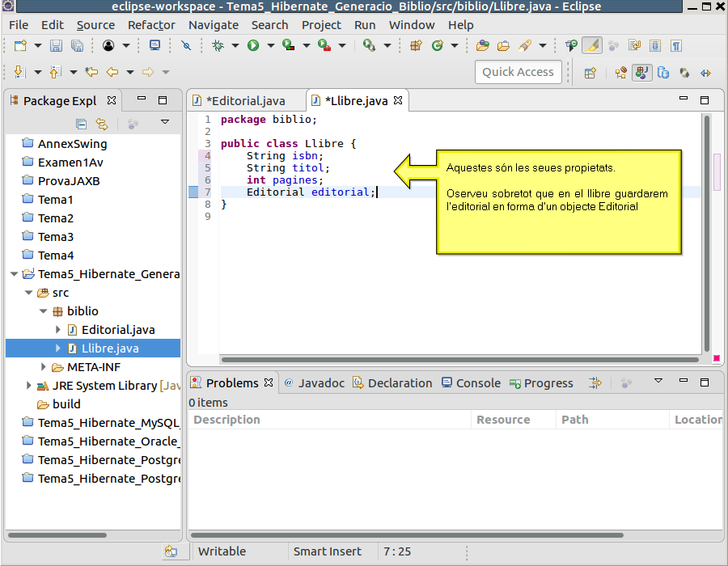Click the green Run button icon
This screenshot has width=728, height=566.
tap(253, 46)
